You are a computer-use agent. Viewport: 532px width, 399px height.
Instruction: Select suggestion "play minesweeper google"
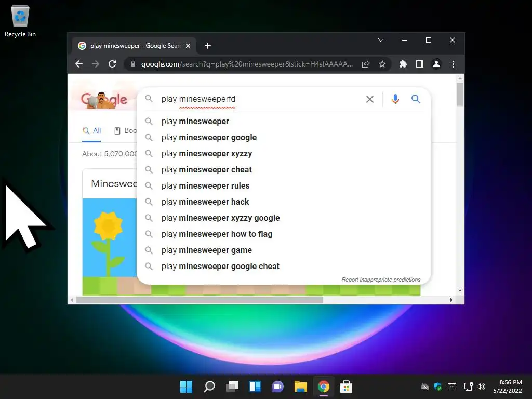(284, 137)
